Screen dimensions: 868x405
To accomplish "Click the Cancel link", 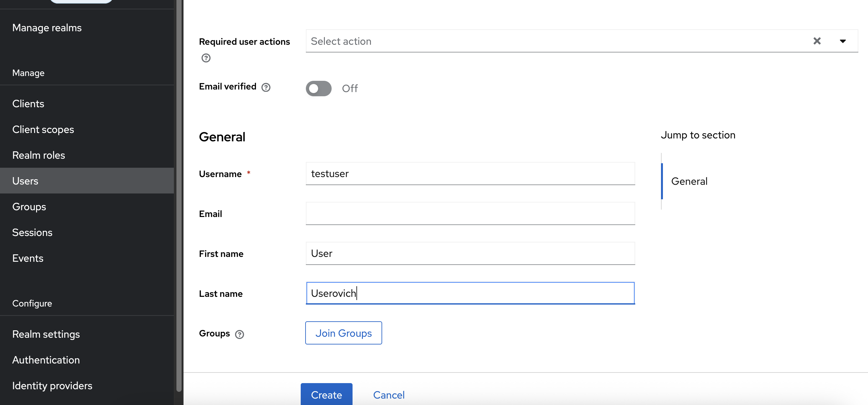I will point(389,395).
